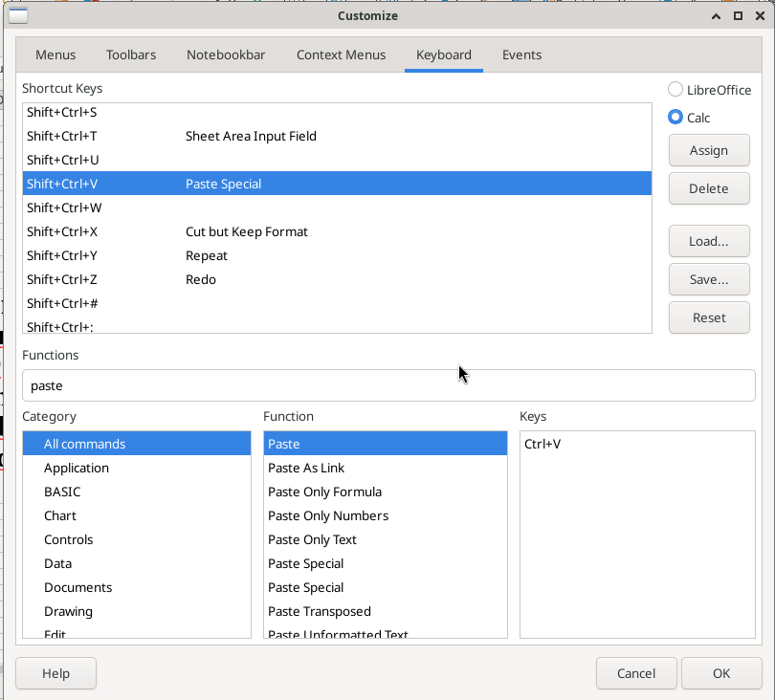The image size is (775, 700).
Task: Click the Load... button
Action: click(x=708, y=241)
